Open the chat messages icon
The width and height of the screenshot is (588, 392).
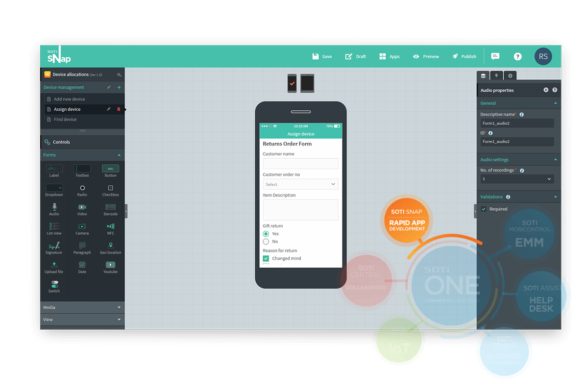[x=495, y=56]
